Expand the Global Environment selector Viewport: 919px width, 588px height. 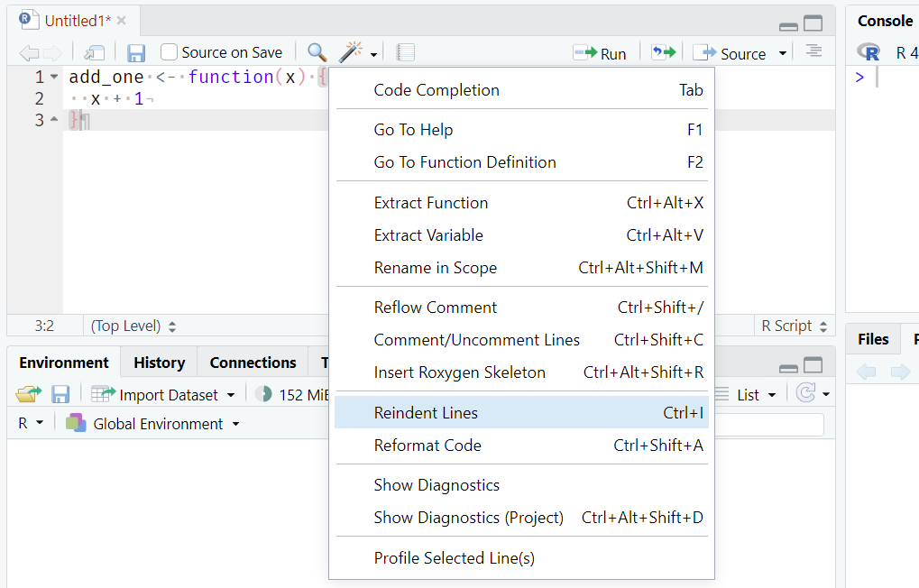pyautogui.click(x=154, y=424)
